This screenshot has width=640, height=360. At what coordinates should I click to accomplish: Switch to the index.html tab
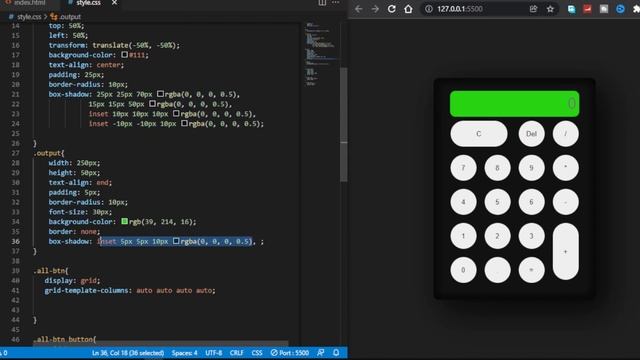click(x=29, y=3)
